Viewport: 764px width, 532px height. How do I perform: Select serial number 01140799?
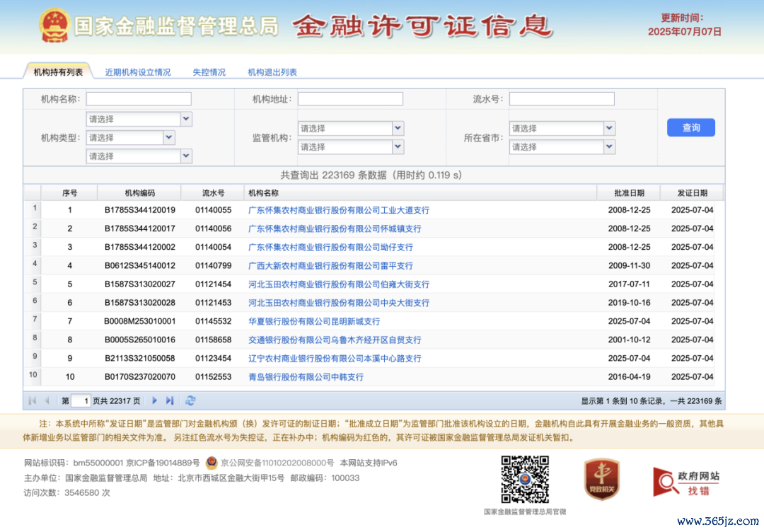pos(214,265)
